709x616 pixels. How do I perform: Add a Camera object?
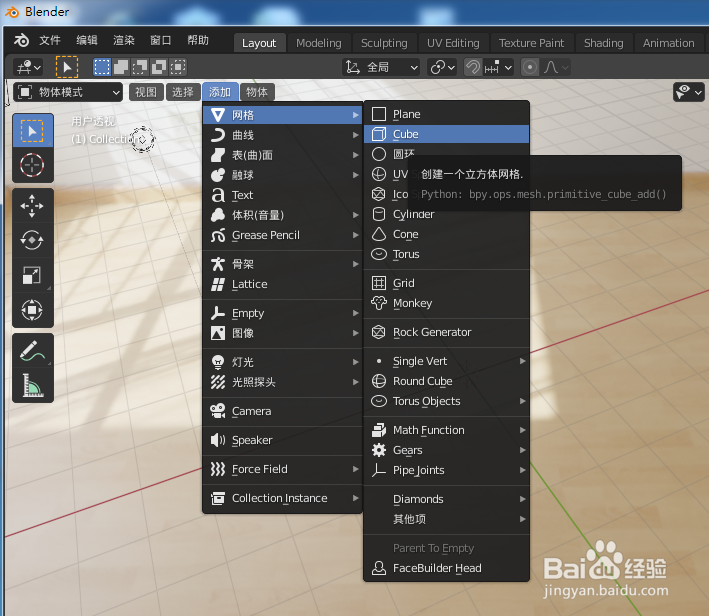coord(282,411)
